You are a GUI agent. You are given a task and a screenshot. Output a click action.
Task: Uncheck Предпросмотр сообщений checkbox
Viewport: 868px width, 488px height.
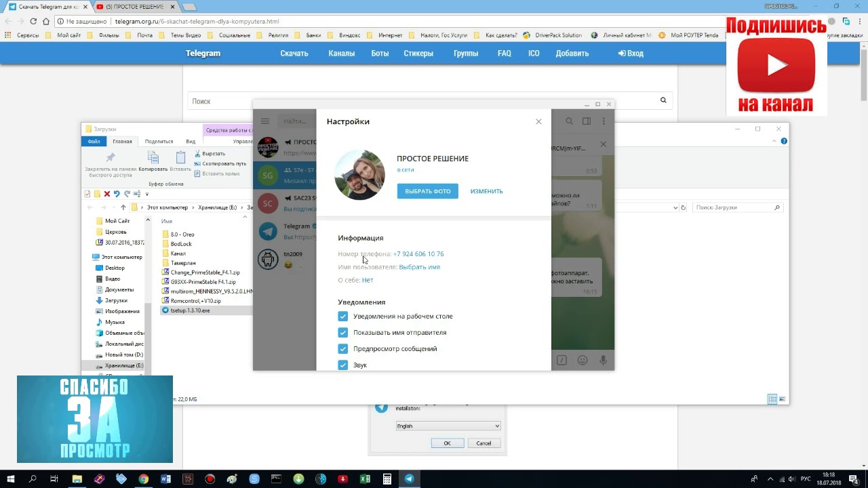point(342,349)
